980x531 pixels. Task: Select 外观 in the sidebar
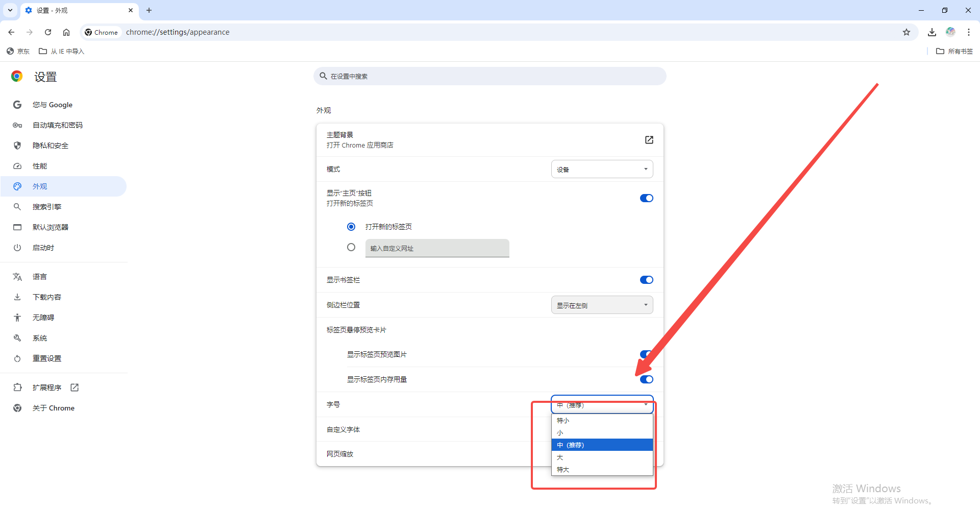pos(63,186)
